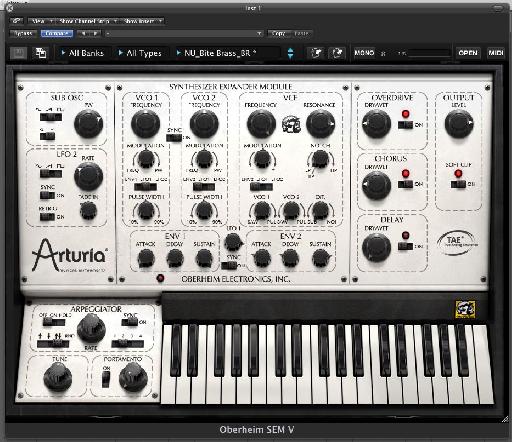Click the Overdrive Dry/Wet knob
The image size is (512, 442).
coord(377,124)
